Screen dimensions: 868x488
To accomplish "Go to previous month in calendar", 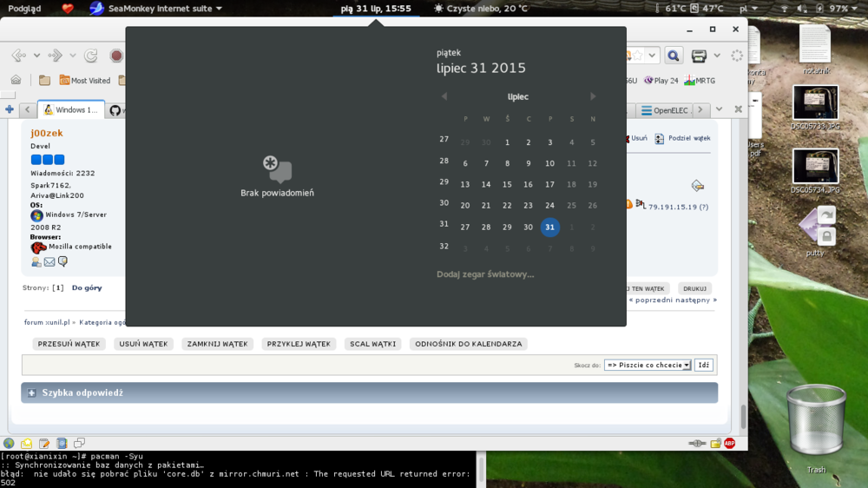I will (x=444, y=96).
